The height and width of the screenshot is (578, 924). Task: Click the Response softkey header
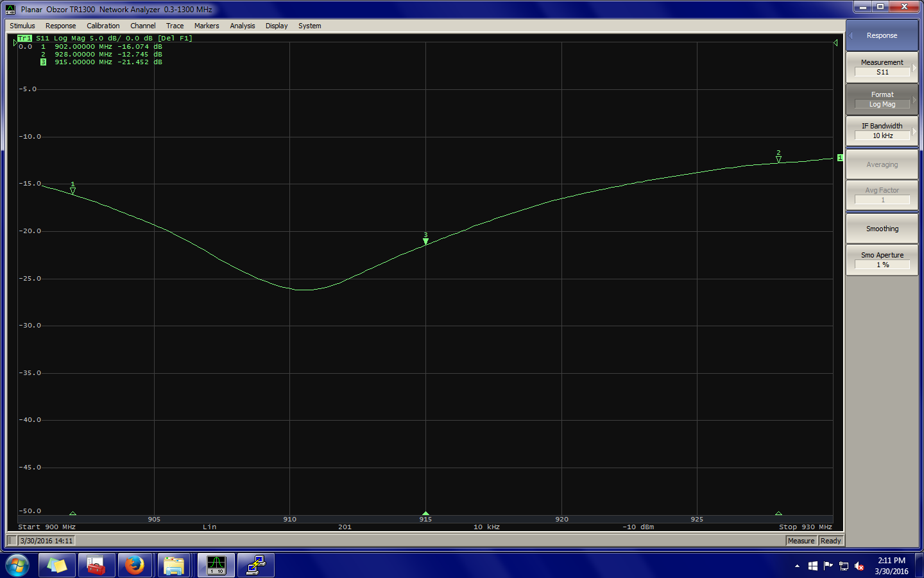tap(882, 35)
